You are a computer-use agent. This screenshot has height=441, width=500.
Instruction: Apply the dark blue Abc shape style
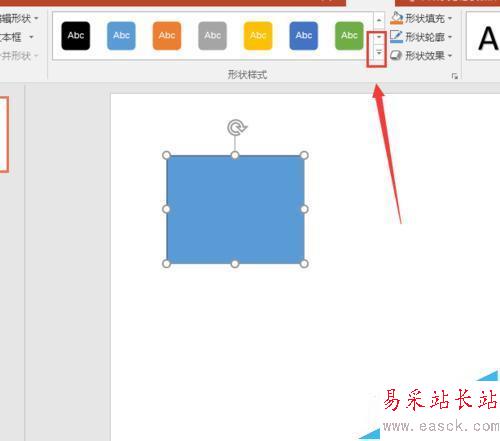point(304,36)
